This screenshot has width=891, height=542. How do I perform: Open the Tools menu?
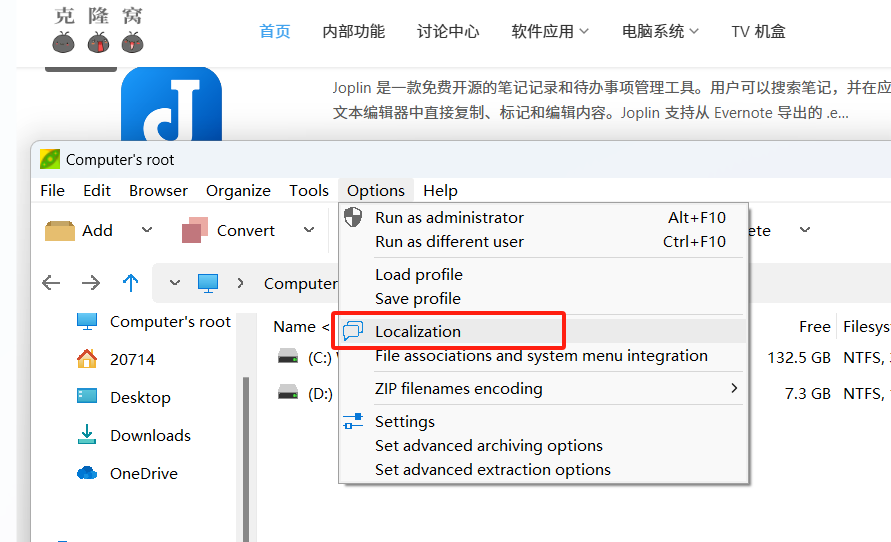click(309, 190)
